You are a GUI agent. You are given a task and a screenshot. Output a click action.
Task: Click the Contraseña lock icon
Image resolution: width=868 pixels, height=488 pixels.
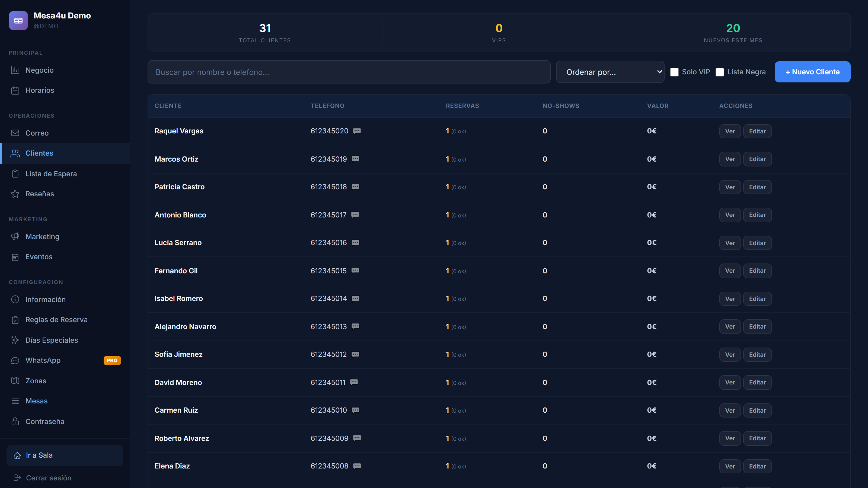[x=15, y=421]
